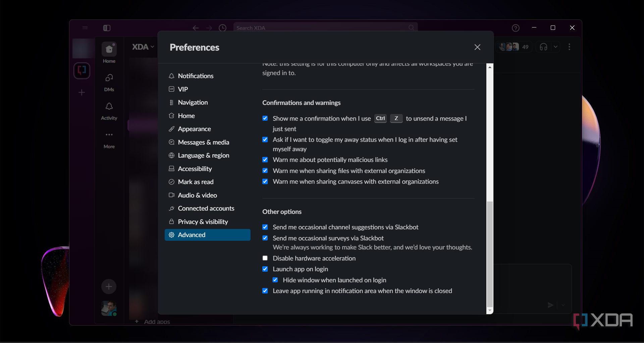Uncheck Launch app on login
The image size is (644, 343).
tap(265, 269)
